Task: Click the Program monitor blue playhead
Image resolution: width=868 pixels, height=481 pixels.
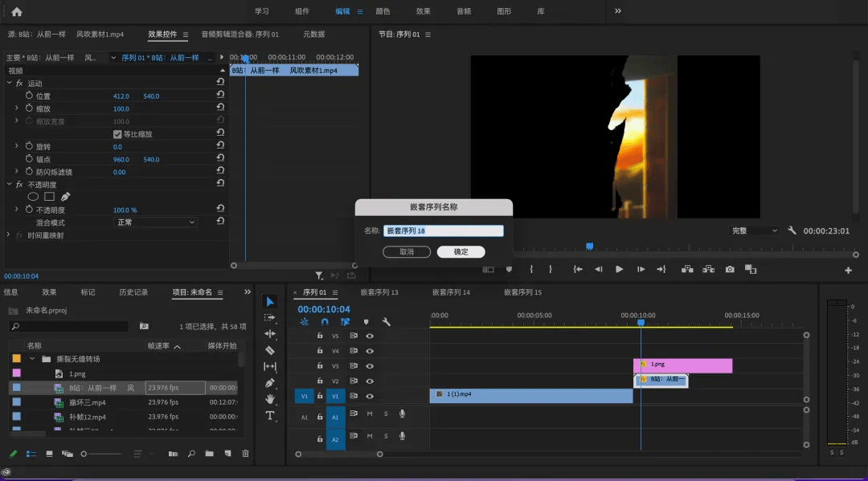Action: tap(590, 246)
